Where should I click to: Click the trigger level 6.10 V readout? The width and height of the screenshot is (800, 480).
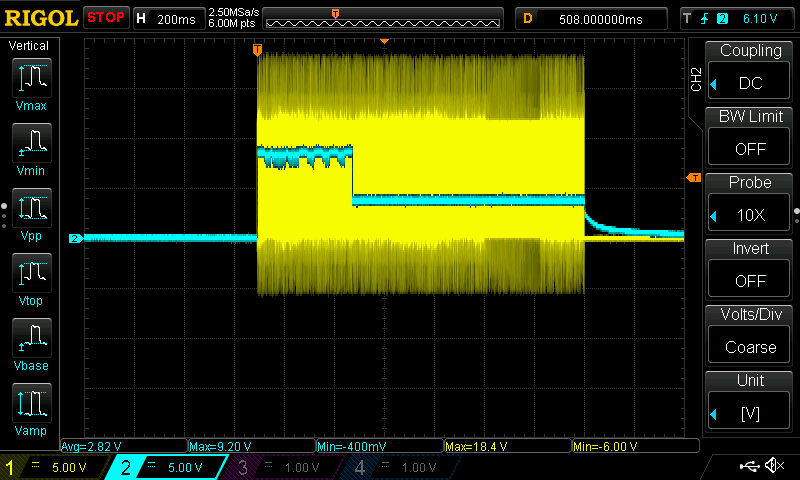[760, 19]
